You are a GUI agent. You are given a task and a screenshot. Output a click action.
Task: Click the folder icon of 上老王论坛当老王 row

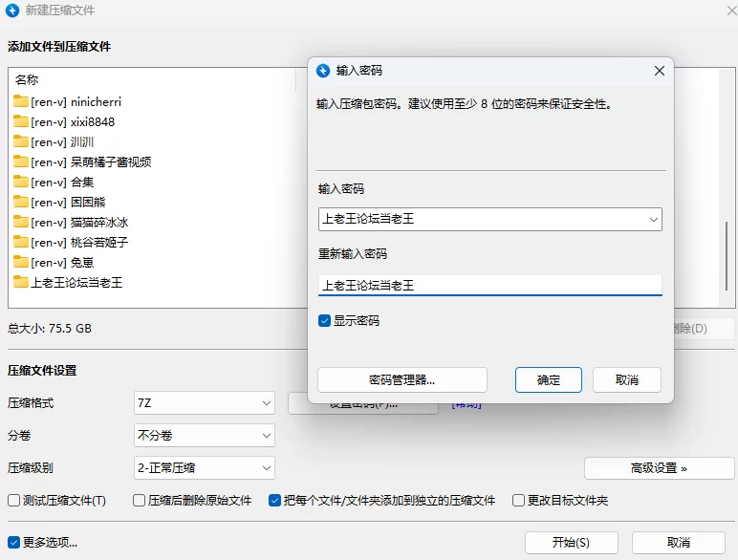coord(21,282)
